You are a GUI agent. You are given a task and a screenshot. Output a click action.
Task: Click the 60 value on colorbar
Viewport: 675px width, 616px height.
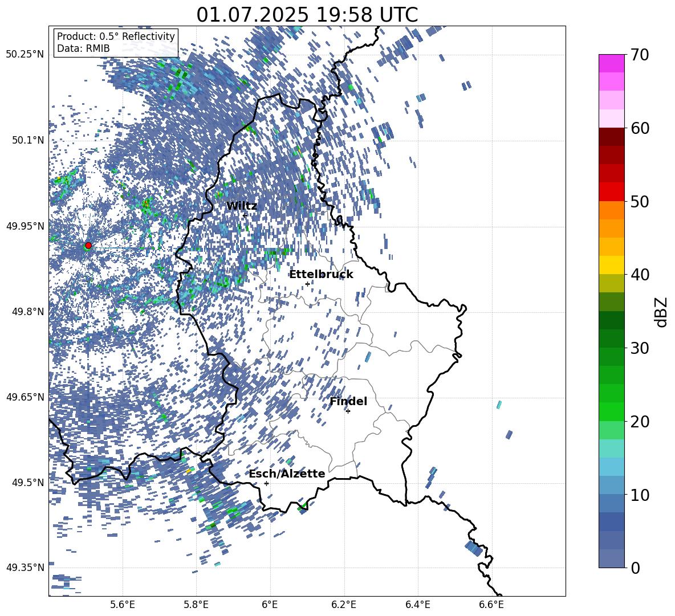click(x=640, y=128)
